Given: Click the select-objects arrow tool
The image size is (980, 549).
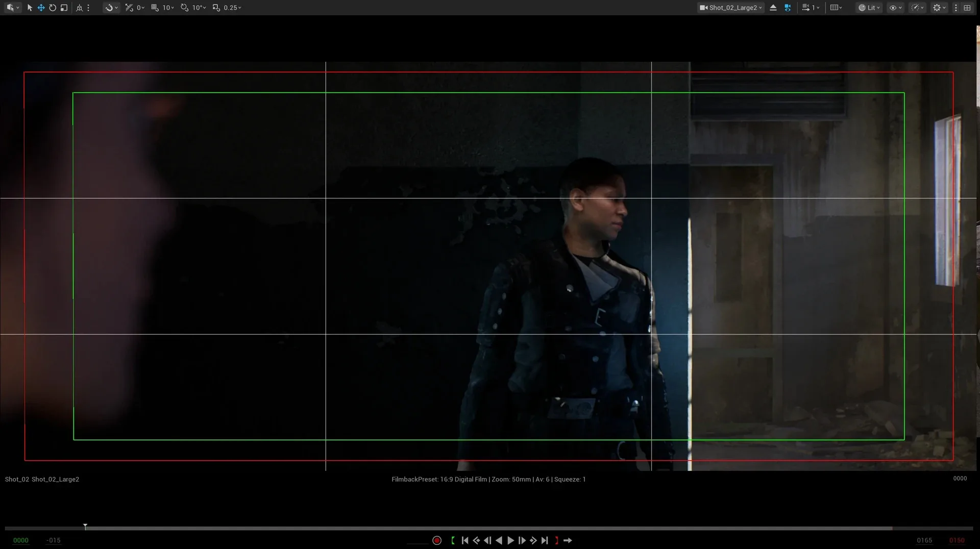Looking at the screenshot, I should [x=30, y=8].
